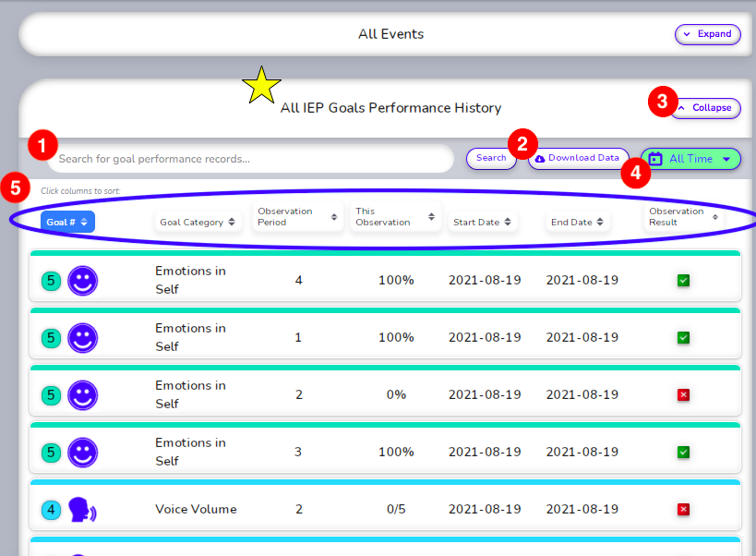The width and height of the screenshot is (756, 556).
Task: Sort records by End Date
Action: point(577,222)
